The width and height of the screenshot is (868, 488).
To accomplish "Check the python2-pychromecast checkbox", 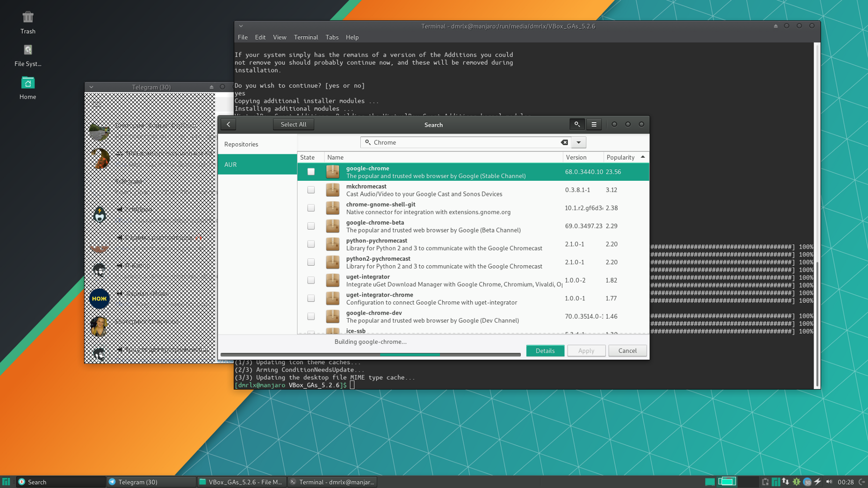I will coord(311,262).
